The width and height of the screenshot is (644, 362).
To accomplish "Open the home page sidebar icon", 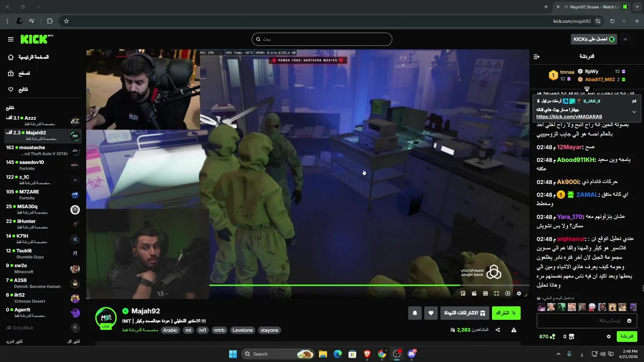I will pyautogui.click(x=11, y=57).
